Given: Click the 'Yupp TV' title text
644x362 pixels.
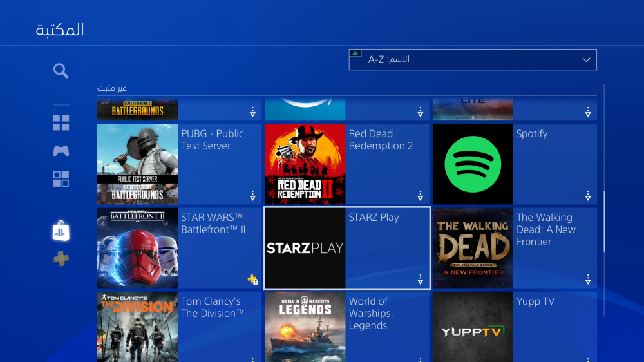Looking at the screenshot, I should click(x=535, y=301).
